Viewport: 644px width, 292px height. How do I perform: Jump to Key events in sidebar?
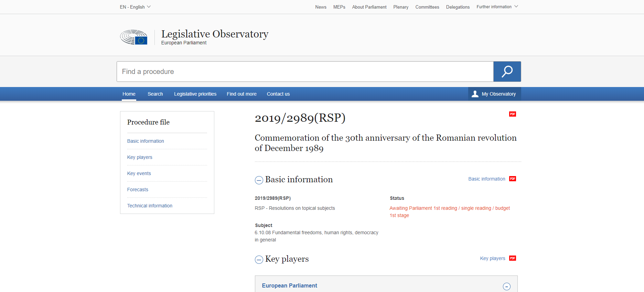coord(139,173)
